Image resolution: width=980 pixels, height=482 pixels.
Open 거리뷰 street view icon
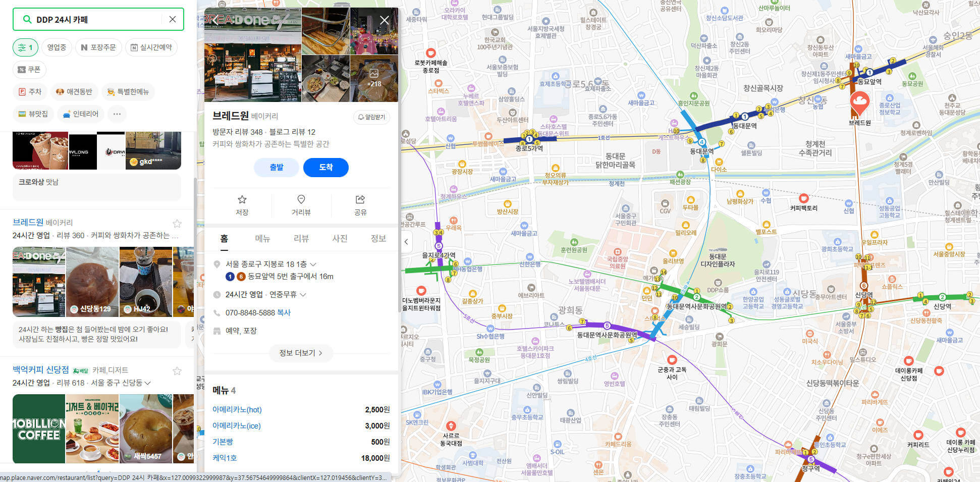click(x=301, y=200)
